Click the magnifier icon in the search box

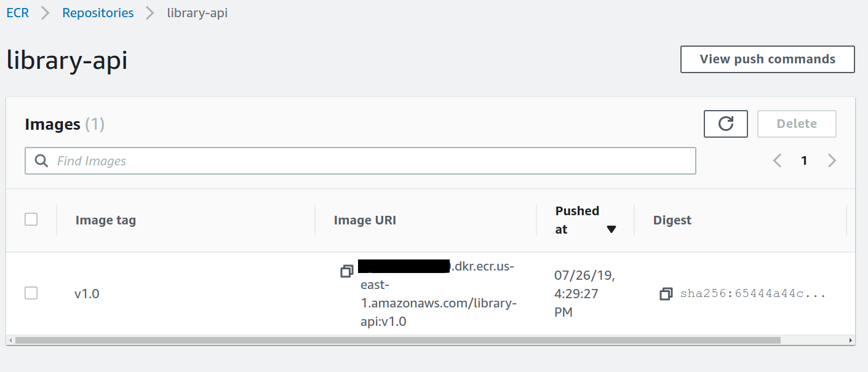coord(41,160)
